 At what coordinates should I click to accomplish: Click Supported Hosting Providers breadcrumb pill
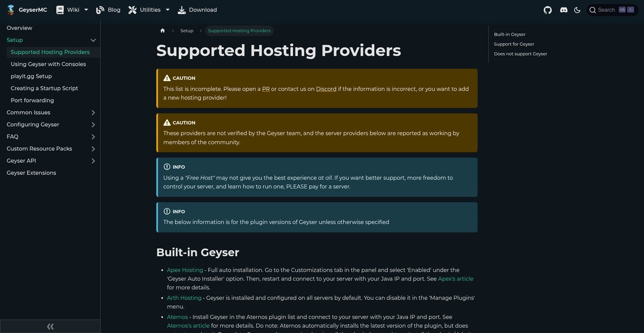click(x=239, y=31)
